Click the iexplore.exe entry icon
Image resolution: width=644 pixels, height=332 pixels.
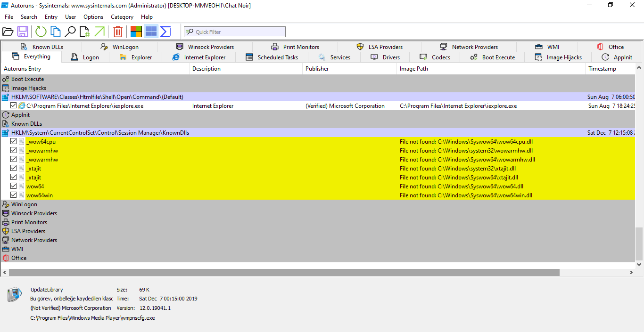pyautogui.click(x=22, y=106)
